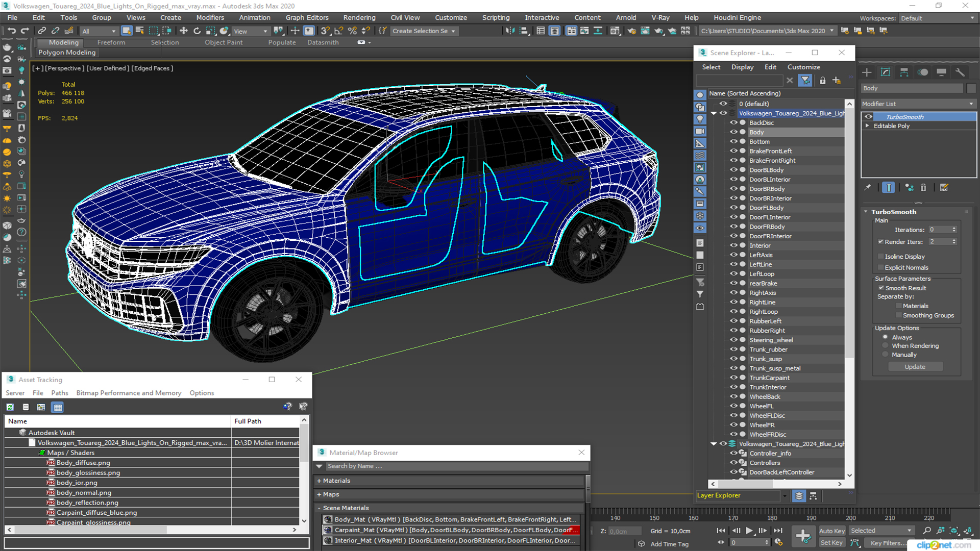This screenshot has height=551, width=980.
Task: Activate the Select Object tool
Action: [127, 31]
